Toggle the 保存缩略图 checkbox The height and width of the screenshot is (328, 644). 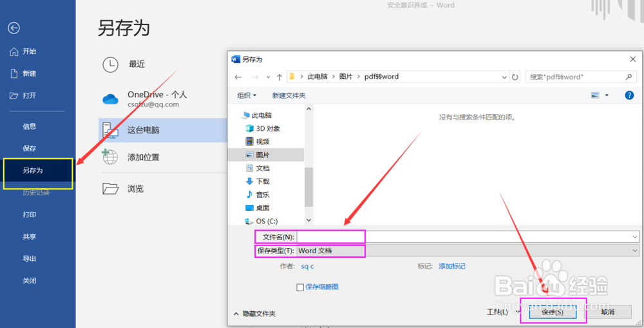(x=300, y=287)
